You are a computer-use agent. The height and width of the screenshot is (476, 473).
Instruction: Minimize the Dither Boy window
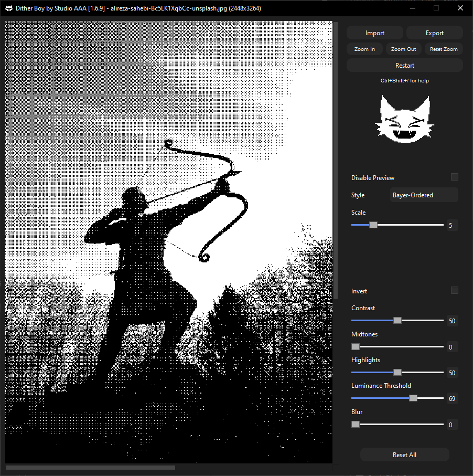pos(412,8)
